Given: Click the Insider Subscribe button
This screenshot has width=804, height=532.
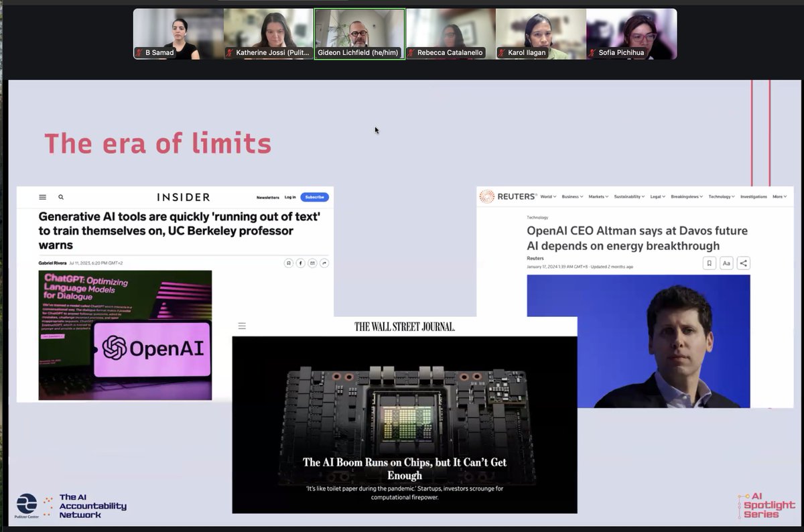Looking at the screenshot, I should [314, 197].
